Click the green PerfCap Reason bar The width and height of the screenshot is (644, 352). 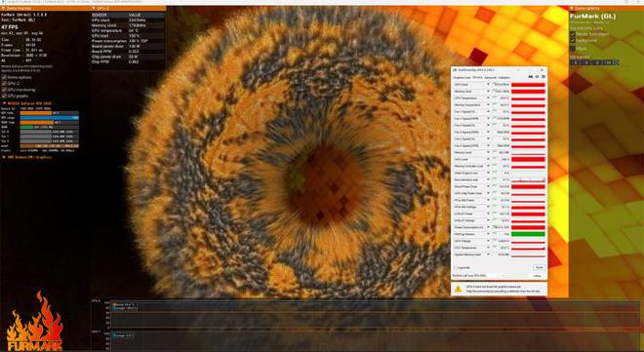[528, 234]
